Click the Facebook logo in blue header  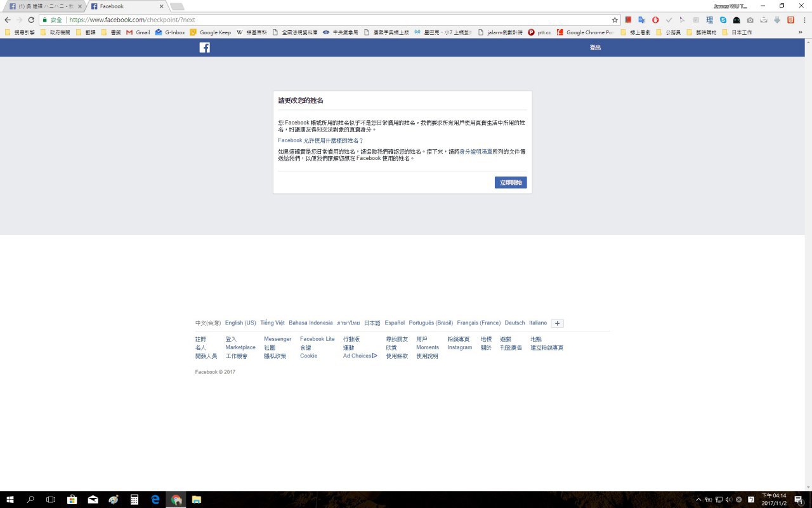click(204, 48)
